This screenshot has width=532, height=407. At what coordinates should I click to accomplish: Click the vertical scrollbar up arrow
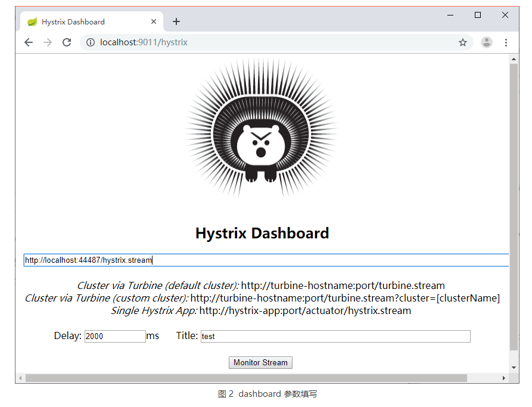coord(514,59)
